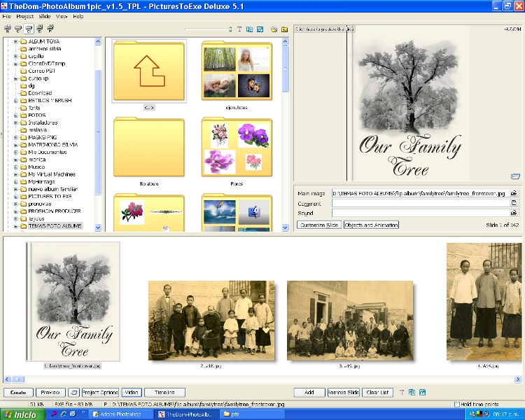This screenshot has width=525, height=420.
Task: Click the T text-view icon above file panel
Action: [239, 29]
